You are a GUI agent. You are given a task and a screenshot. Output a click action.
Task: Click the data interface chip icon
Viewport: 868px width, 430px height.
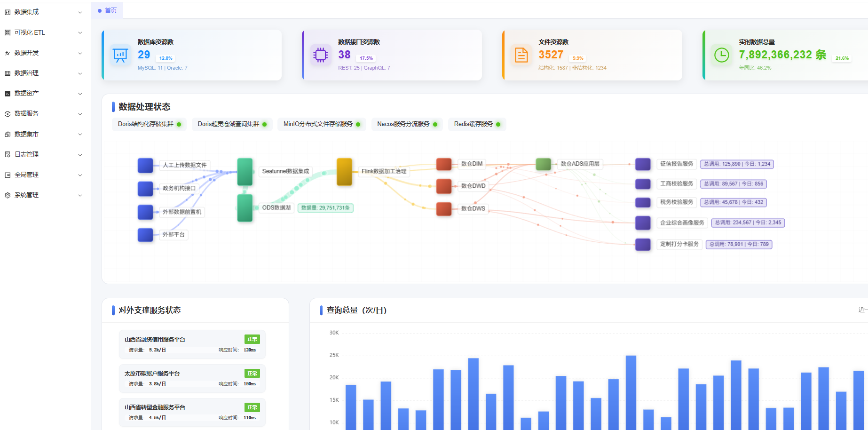point(321,55)
